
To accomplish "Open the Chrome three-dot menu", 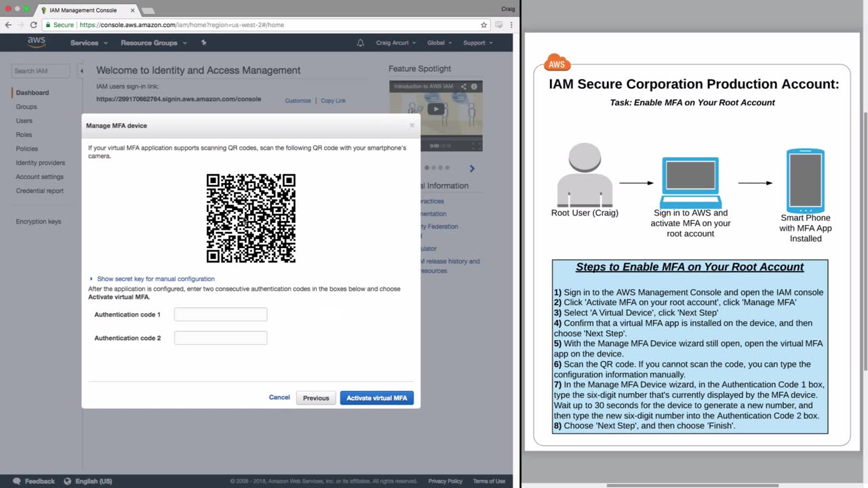I will [511, 25].
